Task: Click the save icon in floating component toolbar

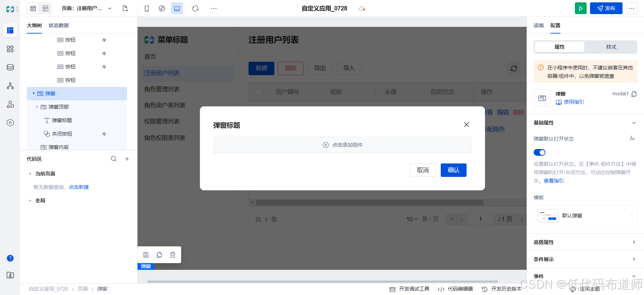Action: (x=146, y=255)
